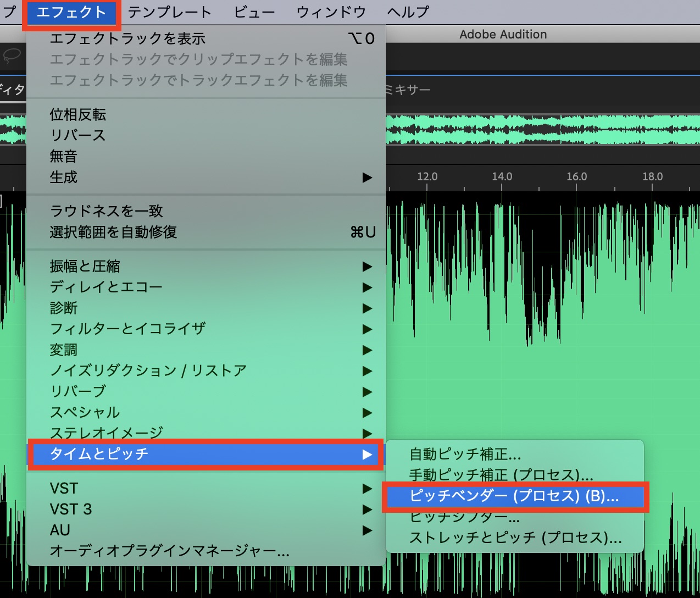This screenshot has width=700, height=598.
Task: Open オーディオプラグインマネージャー
Action: (x=206, y=551)
